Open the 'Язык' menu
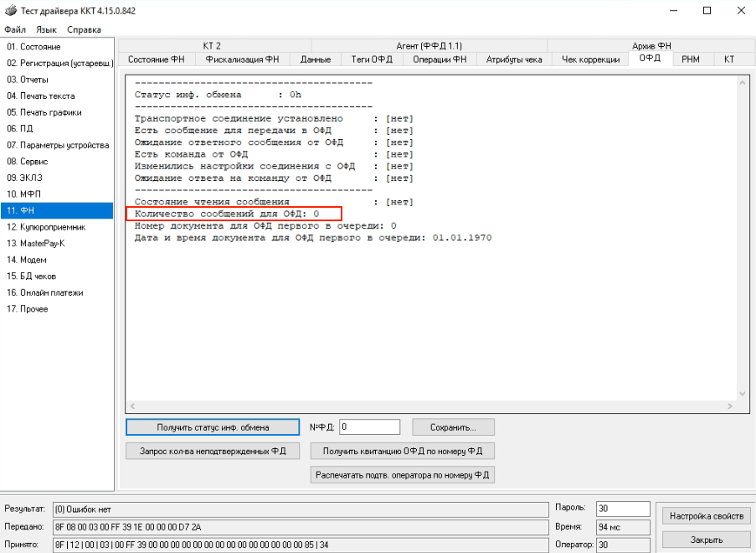 (47, 29)
